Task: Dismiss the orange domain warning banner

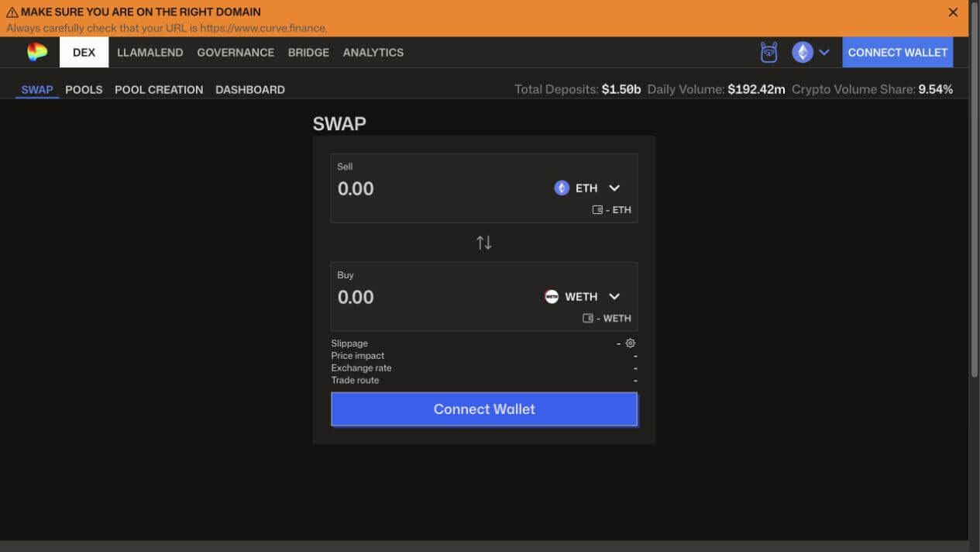Action: [x=954, y=12]
